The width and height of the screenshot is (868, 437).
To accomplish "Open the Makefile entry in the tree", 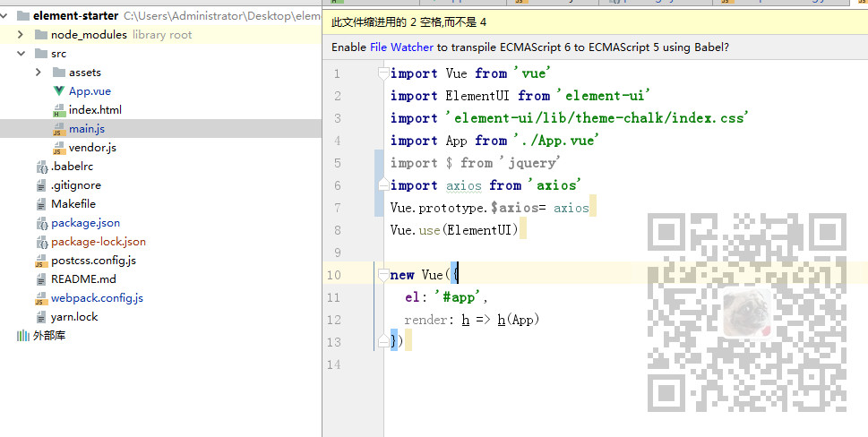I will 73,204.
